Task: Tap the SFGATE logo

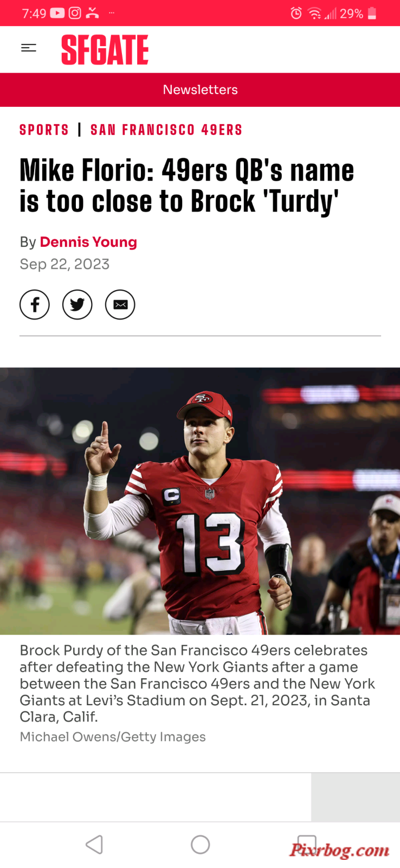Action: point(105,49)
